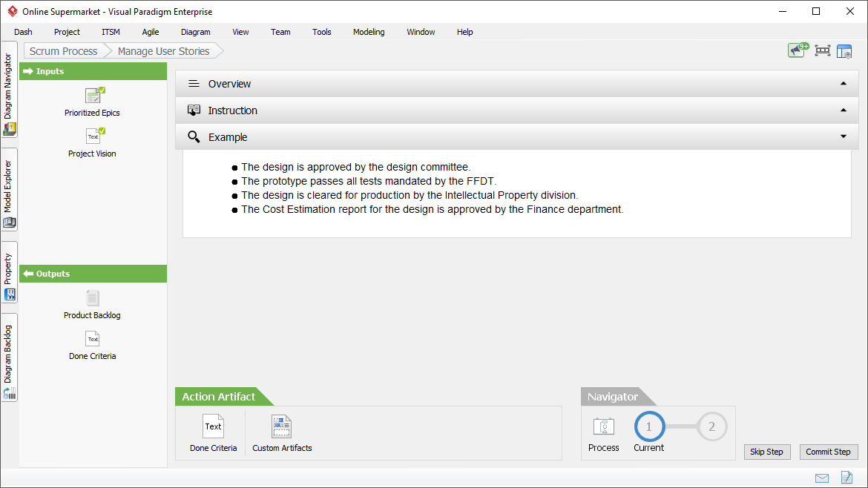
Task: Open the Product Backlog output icon
Action: click(93, 298)
